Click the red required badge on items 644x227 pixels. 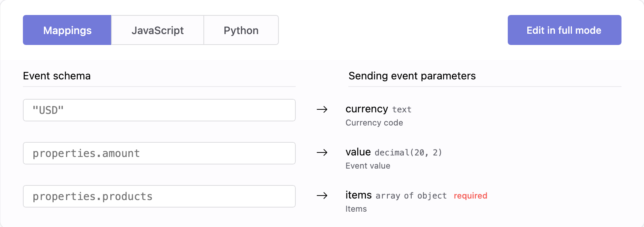tap(470, 196)
